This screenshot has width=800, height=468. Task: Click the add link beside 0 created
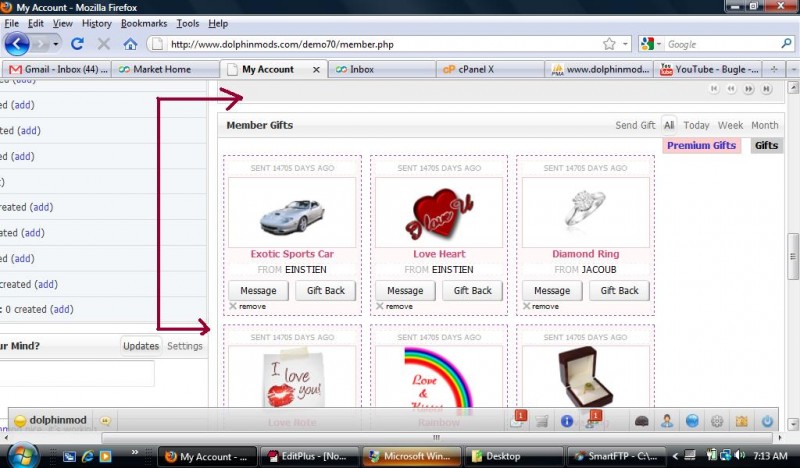point(63,309)
